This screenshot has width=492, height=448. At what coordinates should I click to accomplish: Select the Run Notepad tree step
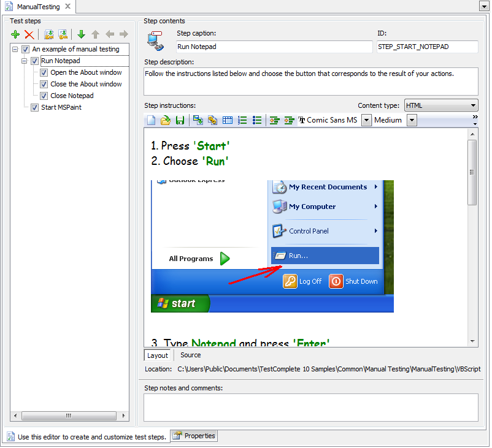61,61
